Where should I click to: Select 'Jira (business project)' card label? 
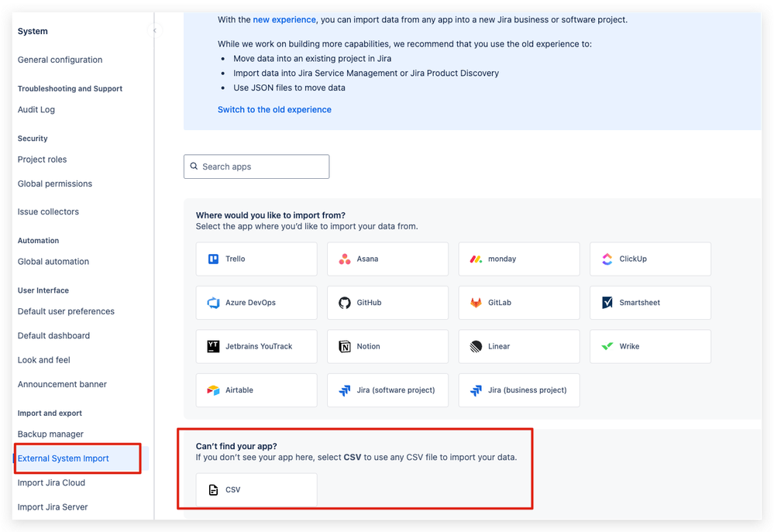(528, 390)
